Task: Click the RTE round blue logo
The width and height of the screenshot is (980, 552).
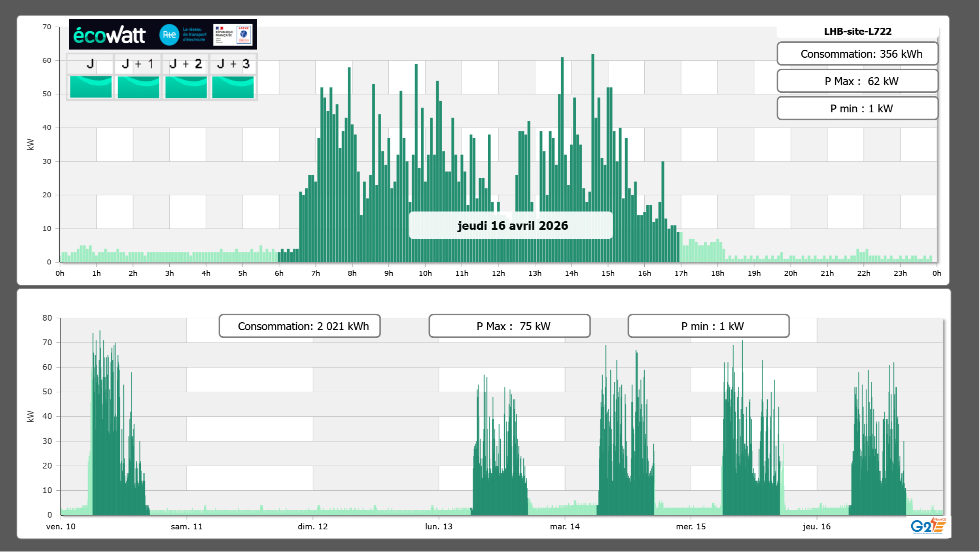Action: point(169,35)
